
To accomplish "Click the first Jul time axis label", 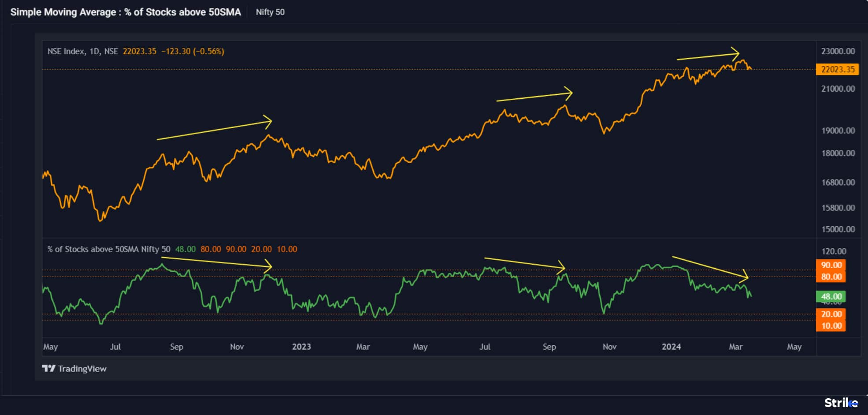I will 115,347.
